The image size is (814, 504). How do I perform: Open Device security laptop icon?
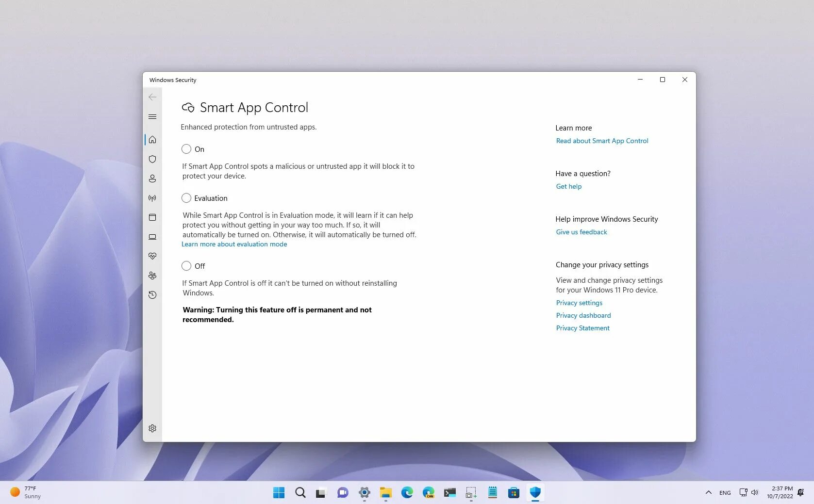click(152, 237)
